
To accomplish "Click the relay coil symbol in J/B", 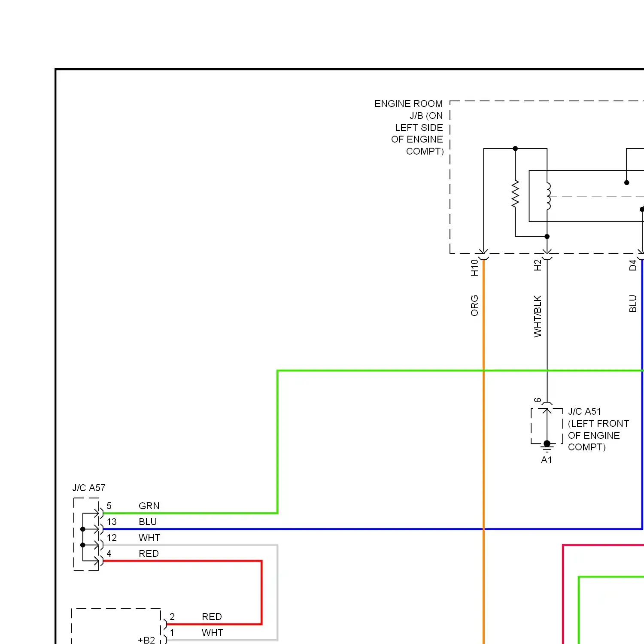I will pos(548,196).
